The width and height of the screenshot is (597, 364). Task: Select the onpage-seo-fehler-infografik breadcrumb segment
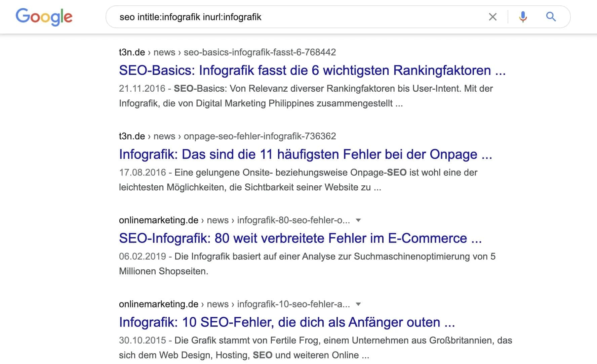coord(259,136)
